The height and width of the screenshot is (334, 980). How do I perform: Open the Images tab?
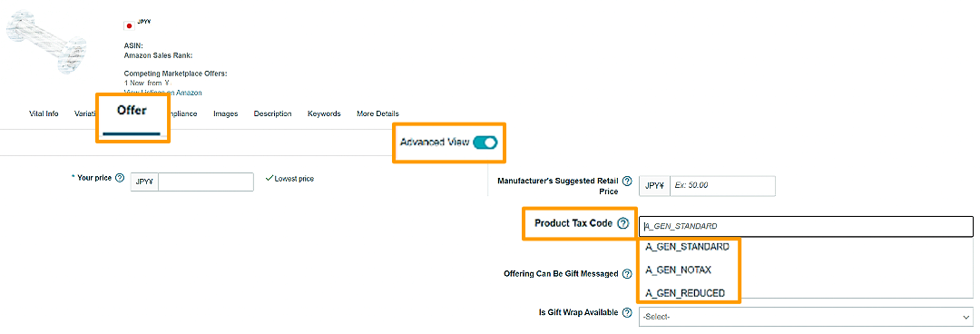click(x=226, y=113)
